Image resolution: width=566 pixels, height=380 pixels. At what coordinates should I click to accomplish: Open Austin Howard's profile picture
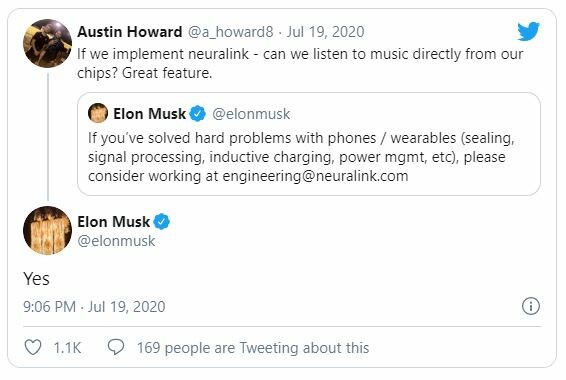click(47, 43)
